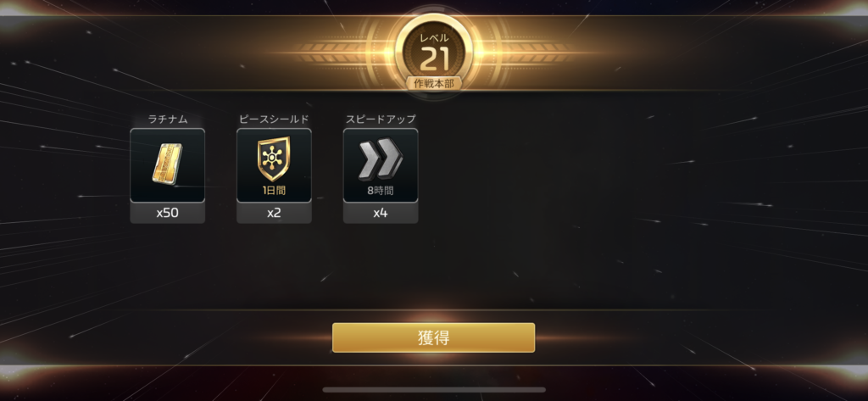
Task: Select the gold Peace Shield emblem icon
Action: 274,159
